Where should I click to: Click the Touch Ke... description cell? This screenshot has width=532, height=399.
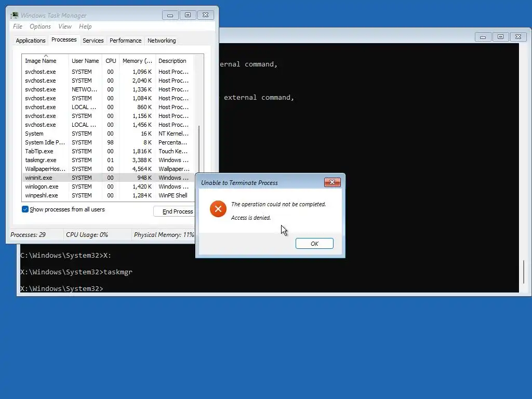click(173, 151)
